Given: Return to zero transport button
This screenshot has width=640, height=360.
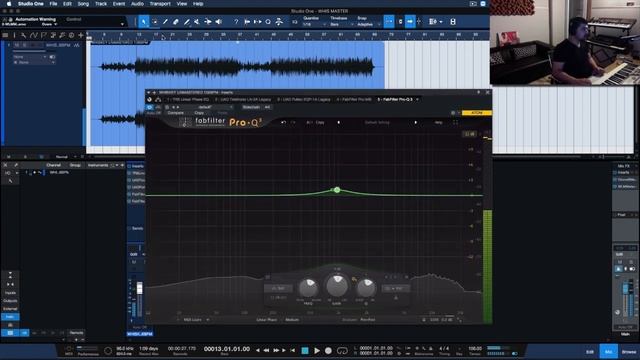Looking at the screenshot, I should pyautogui.click(x=292, y=351).
